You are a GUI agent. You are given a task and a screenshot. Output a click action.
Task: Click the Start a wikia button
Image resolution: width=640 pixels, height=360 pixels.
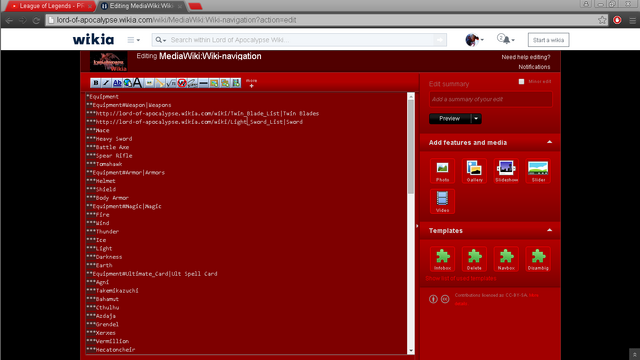pos(548,40)
